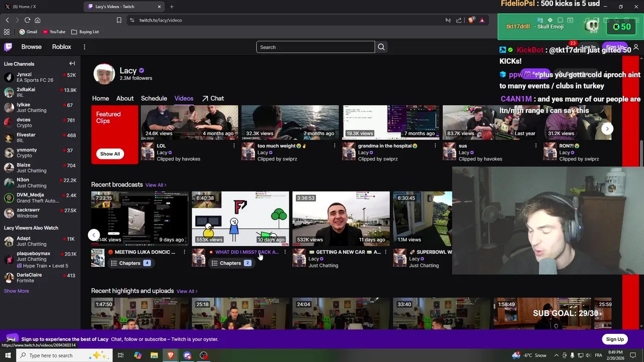Open plaqueboymax channel

40,259
